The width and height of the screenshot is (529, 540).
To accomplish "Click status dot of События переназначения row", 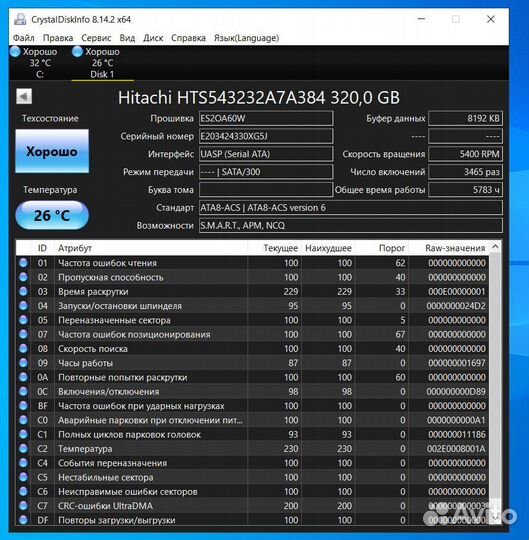I will [23, 463].
